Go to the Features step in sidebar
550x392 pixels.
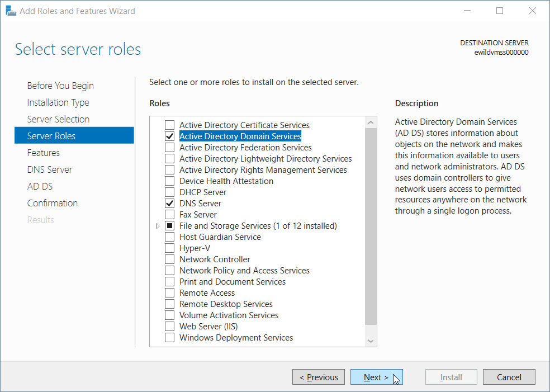click(44, 153)
